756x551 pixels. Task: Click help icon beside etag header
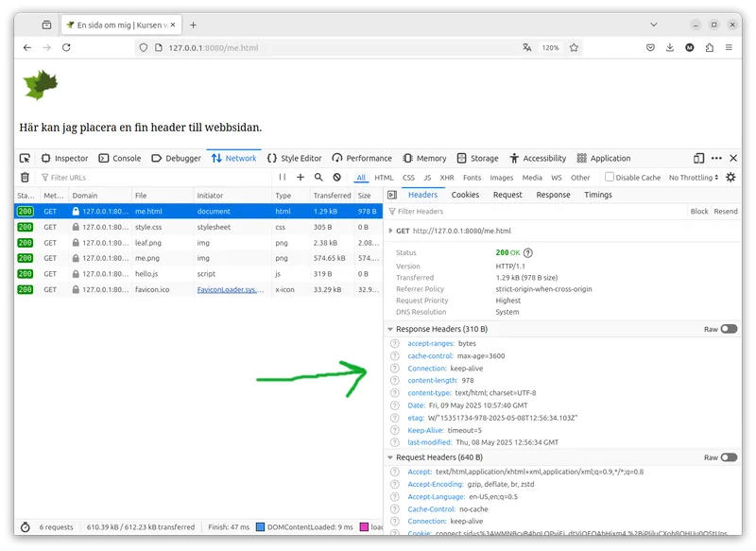(x=395, y=418)
